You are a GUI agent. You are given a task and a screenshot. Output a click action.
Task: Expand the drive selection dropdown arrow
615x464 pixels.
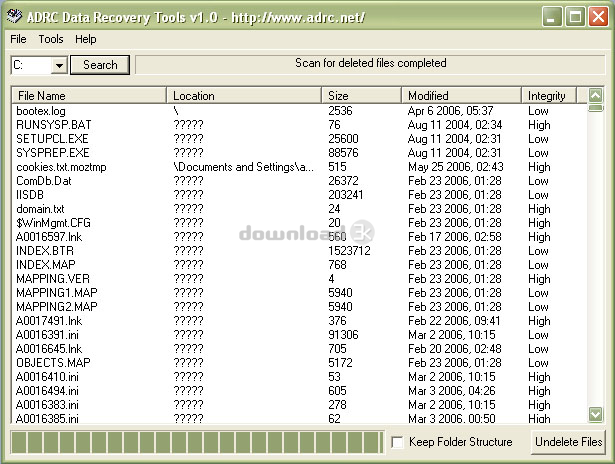[59, 65]
